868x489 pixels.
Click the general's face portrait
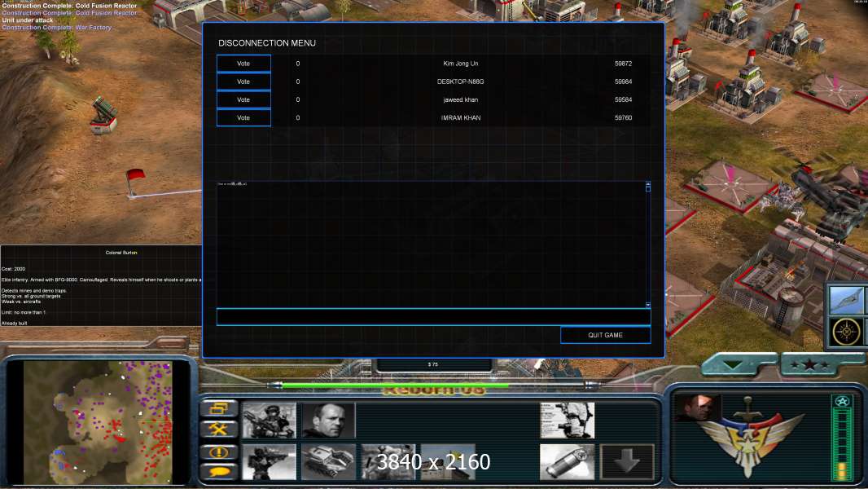698,407
